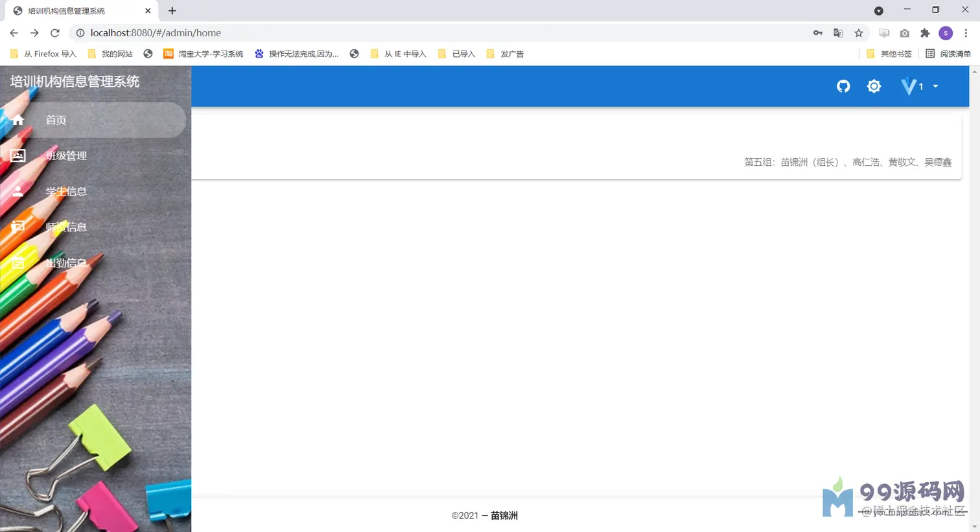The image size is (980, 532).
Task: Open 淘宝大学-学习系统 bookmark
Action: [204, 54]
